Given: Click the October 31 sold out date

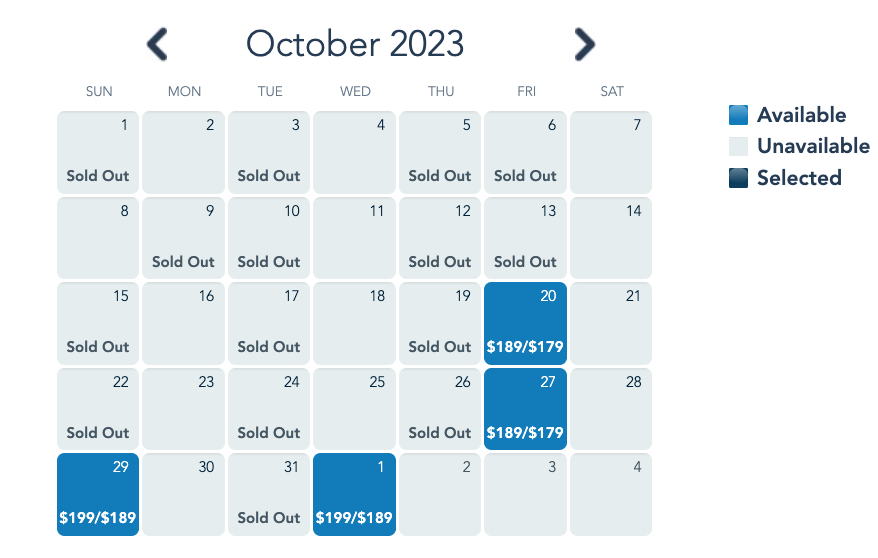Looking at the screenshot, I should click(269, 494).
